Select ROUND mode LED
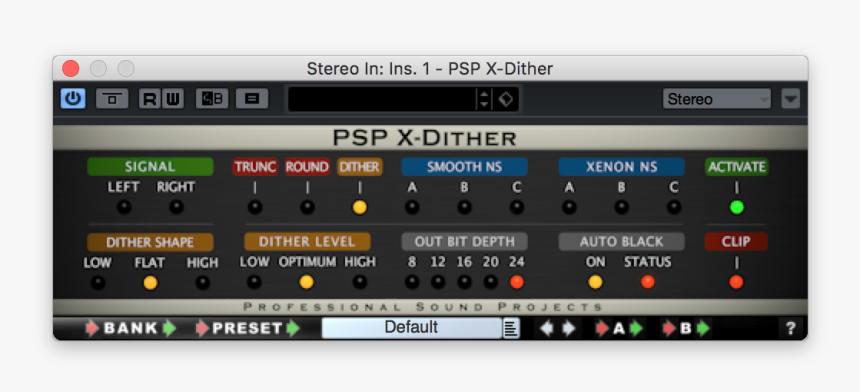860x392 pixels. [307, 207]
